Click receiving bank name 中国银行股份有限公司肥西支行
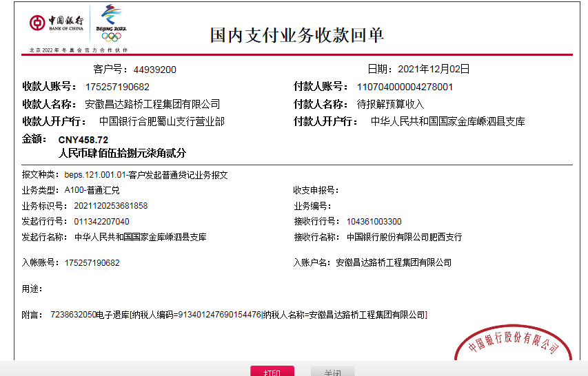This screenshot has width=588, height=376. click(x=404, y=237)
